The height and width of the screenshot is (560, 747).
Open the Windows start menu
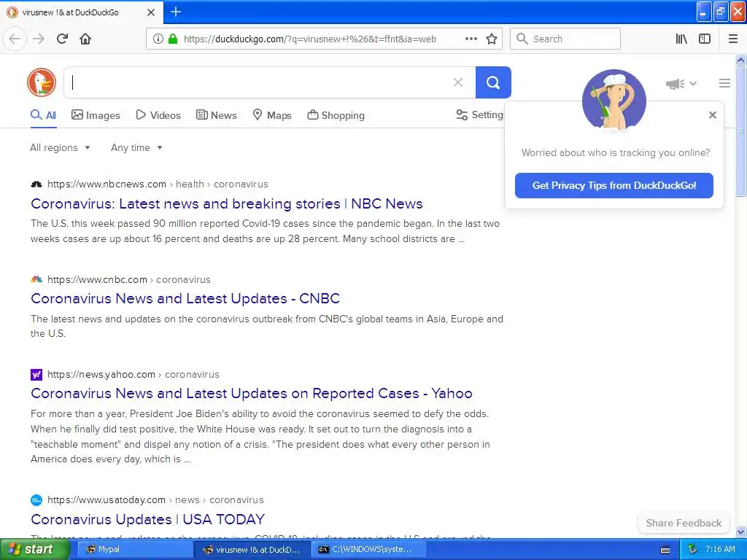(x=35, y=549)
